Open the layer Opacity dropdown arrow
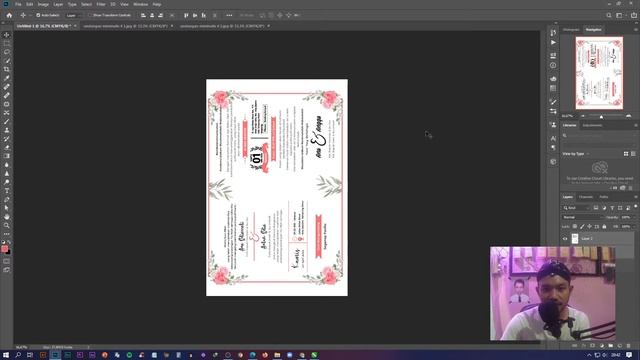 [x=634, y=217]
